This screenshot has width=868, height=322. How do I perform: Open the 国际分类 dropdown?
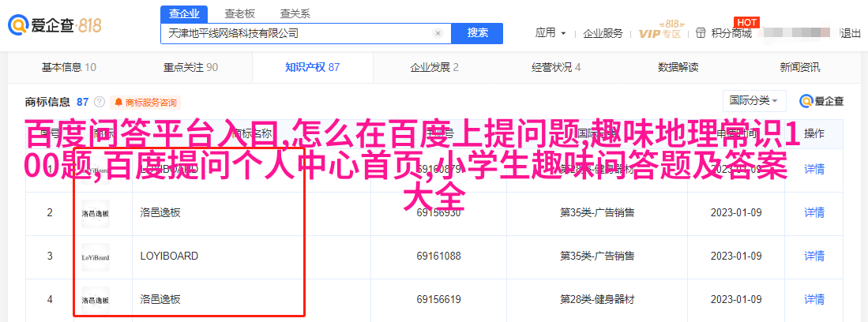point(754,101)
